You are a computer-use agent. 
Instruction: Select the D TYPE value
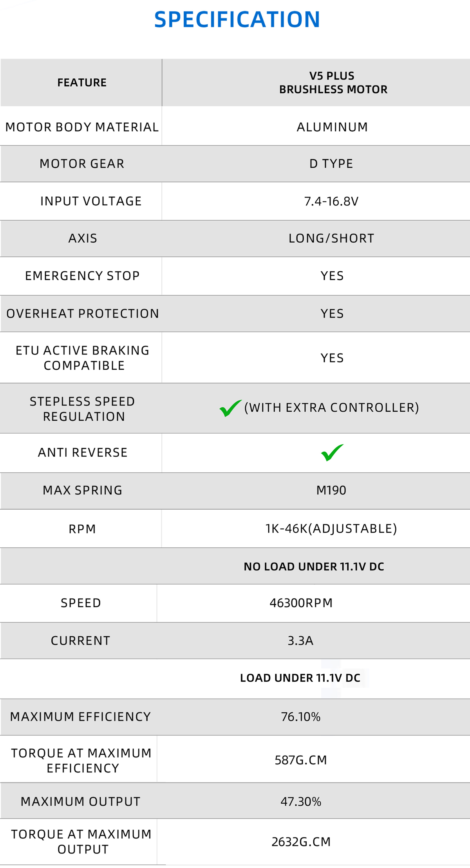pos(331,163)
